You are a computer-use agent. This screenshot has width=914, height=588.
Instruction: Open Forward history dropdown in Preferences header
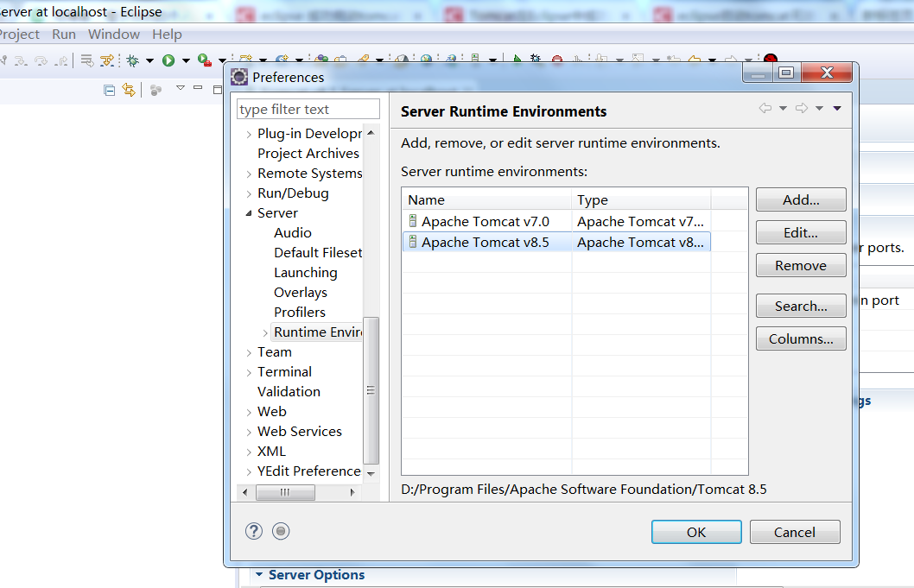(x=819, y=109)
